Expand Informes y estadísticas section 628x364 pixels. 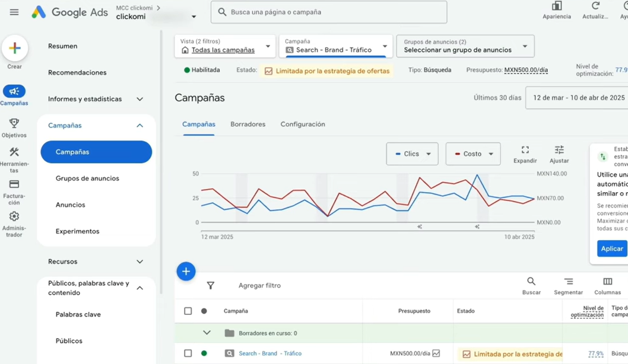pyautogui.click(x=139, y=99)
